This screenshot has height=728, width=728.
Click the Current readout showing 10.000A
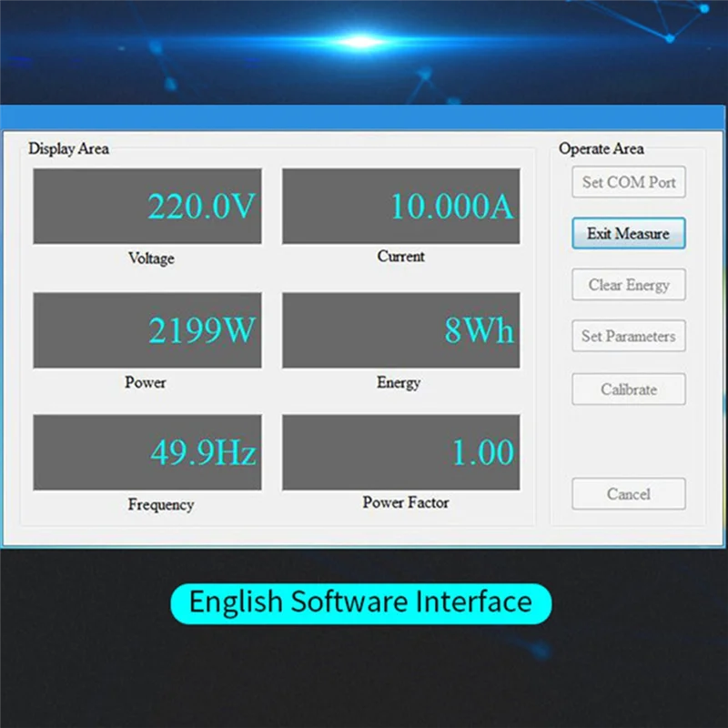pos(400,207)
